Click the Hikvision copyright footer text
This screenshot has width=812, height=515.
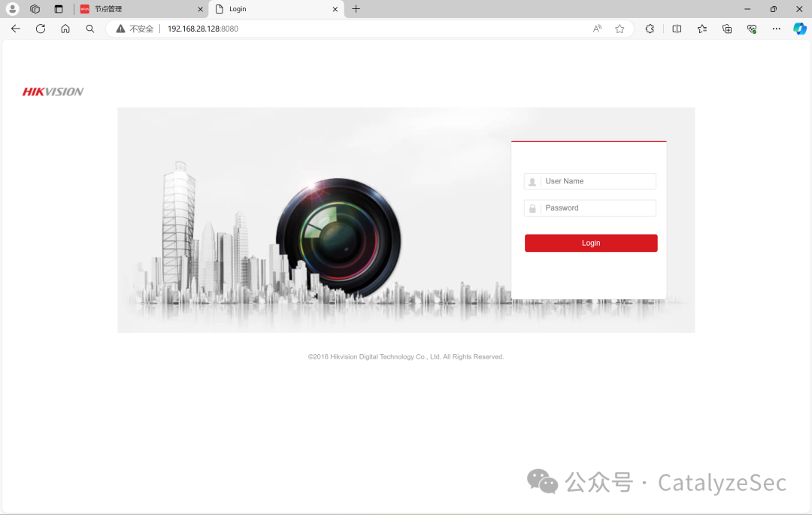(406, 356)
